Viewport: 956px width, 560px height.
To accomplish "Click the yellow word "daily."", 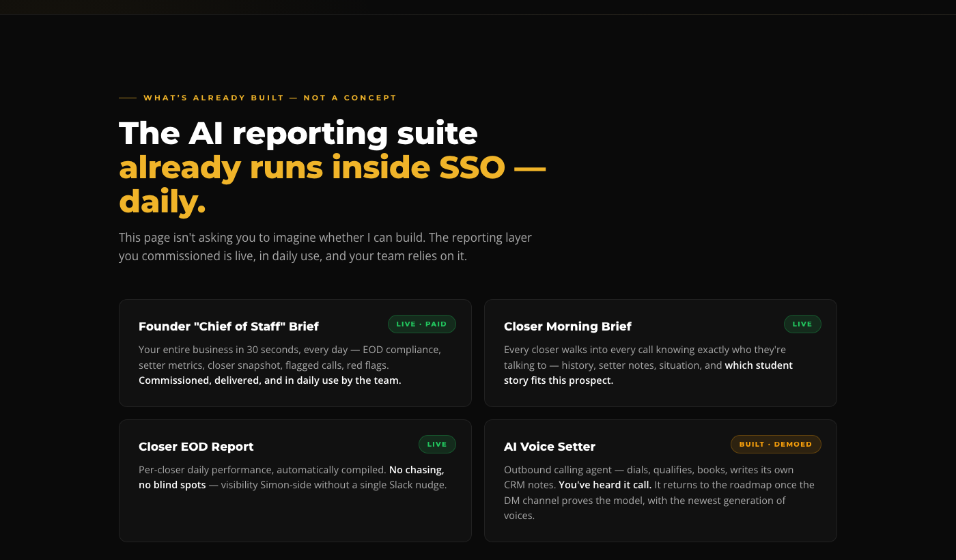I will (x=163, y=202).
